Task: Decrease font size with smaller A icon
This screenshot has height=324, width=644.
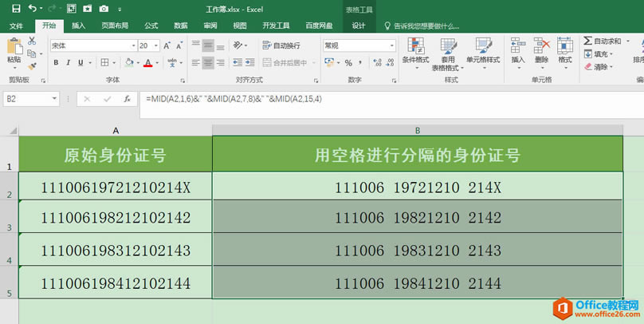Action: [179, 45]
